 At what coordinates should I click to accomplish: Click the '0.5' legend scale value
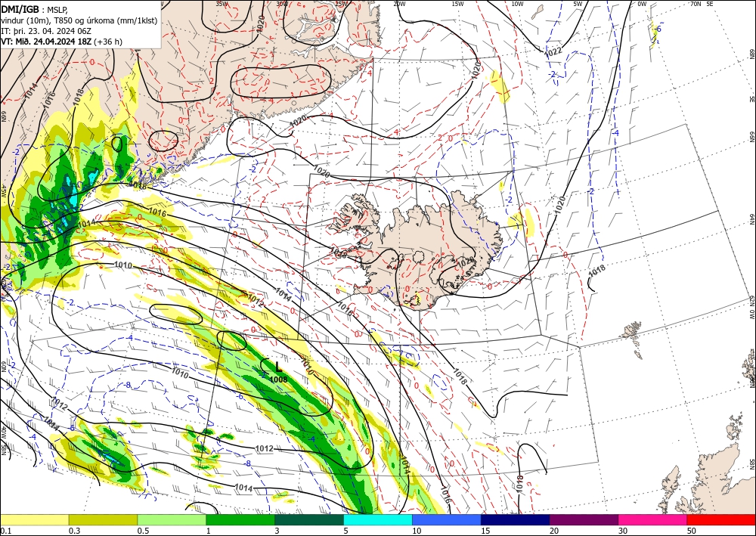(143, 531)
